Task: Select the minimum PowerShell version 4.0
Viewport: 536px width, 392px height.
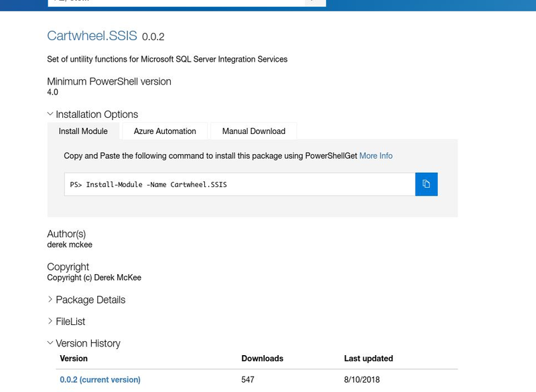Action: pos(53,92)
